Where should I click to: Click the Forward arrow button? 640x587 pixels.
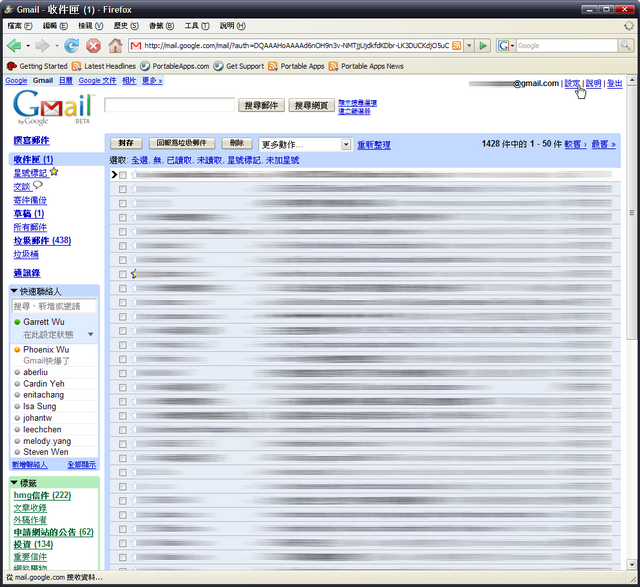click(x=42, y=46)
